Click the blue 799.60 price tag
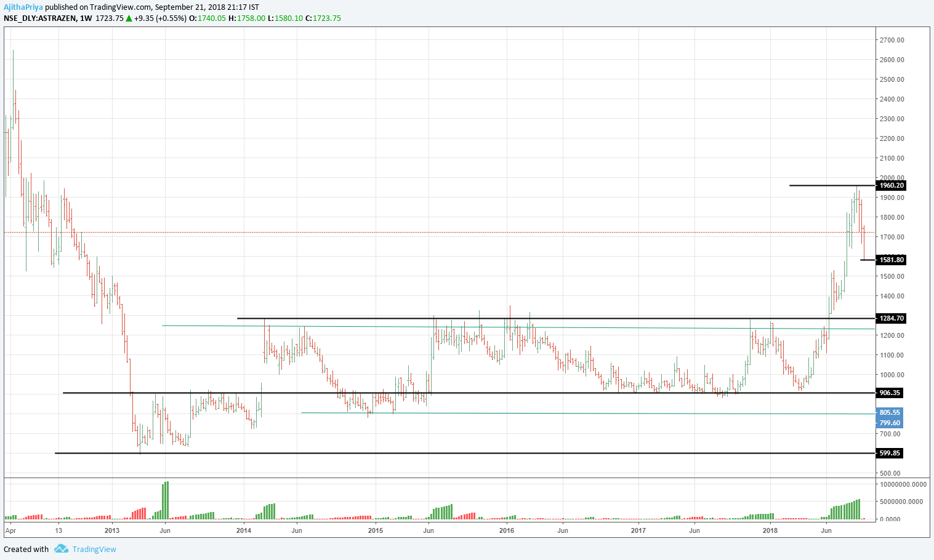 coord(890,423)
